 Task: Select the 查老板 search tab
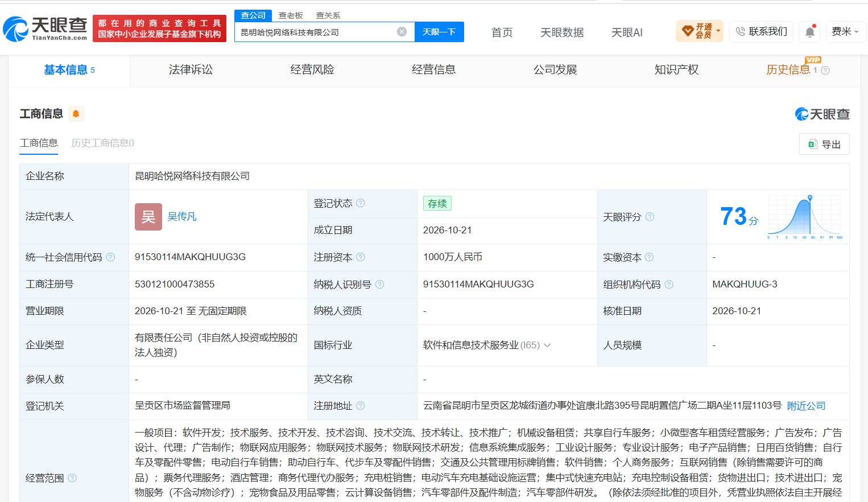pos(291,15)
